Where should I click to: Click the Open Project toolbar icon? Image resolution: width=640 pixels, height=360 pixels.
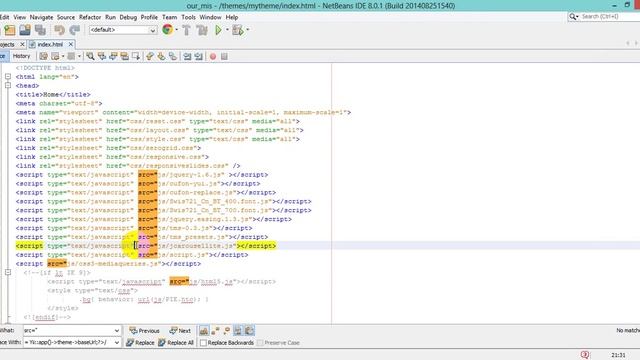pos(25,30)
